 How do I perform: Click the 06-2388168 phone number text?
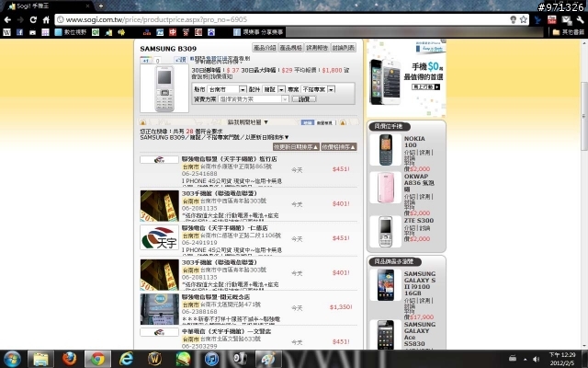tap(199, 312)
